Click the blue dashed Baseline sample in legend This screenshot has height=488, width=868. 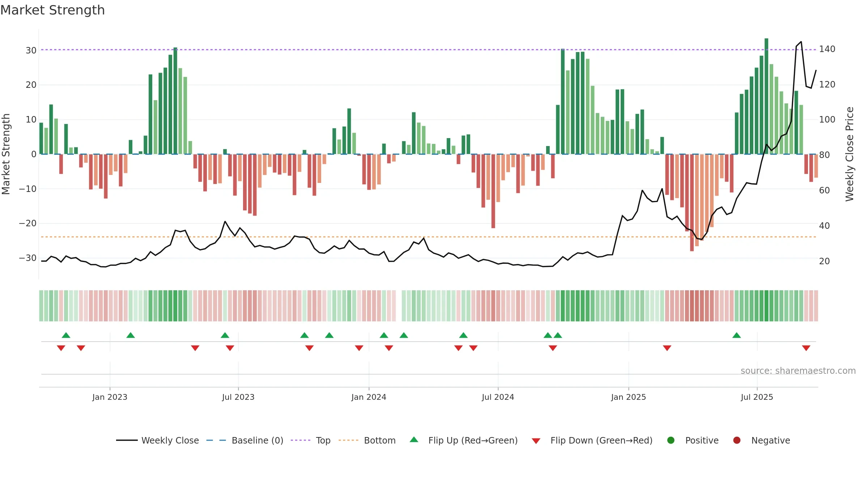click(x=216, y=440)
